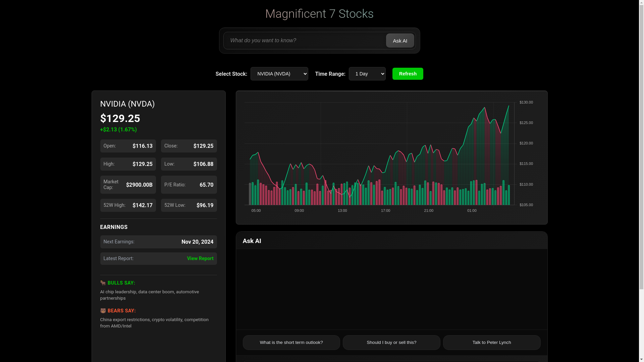Click the BULLS SAY heading text
Viewport: 644px width, 362px height.
click(121, 283)
